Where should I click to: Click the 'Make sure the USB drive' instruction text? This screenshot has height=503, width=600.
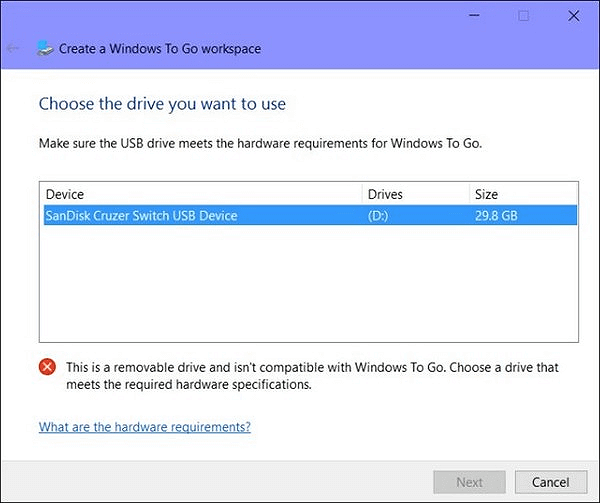pos(260,143)
